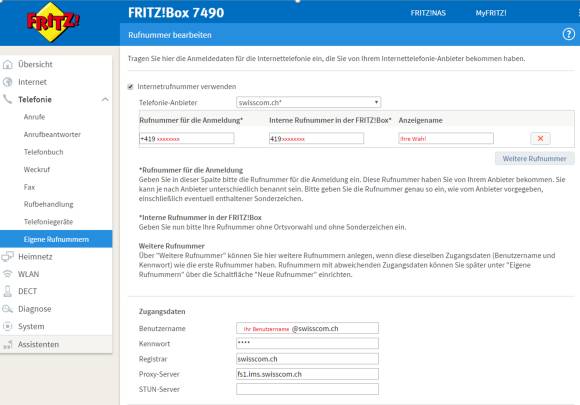Click the System gear icon

(x=7, y=326)
